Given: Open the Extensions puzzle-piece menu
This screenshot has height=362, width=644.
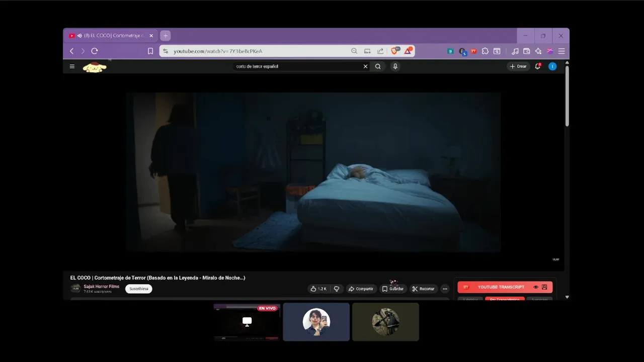Looking at the screenshot, I should tap(485, 51).
